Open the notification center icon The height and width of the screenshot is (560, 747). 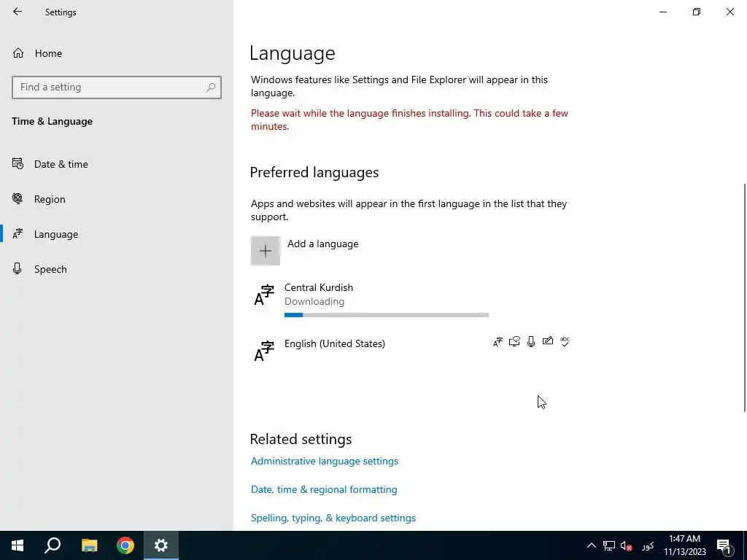click(x=724, y=547)
